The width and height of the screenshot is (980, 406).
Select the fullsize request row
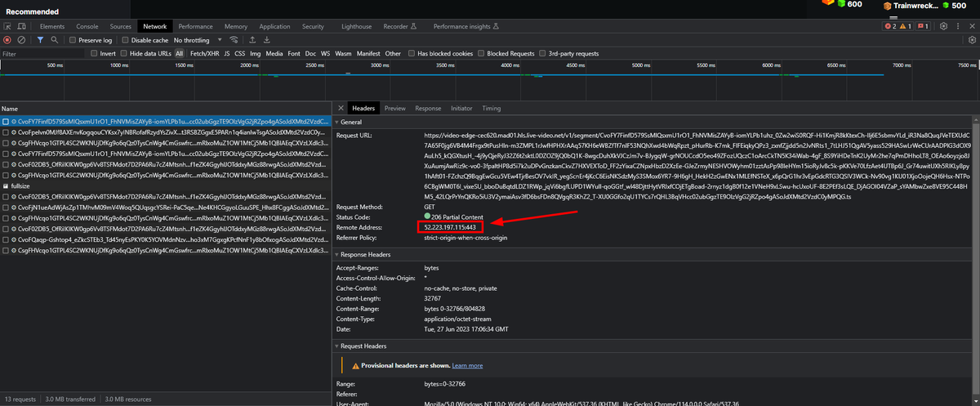[165, 185]
